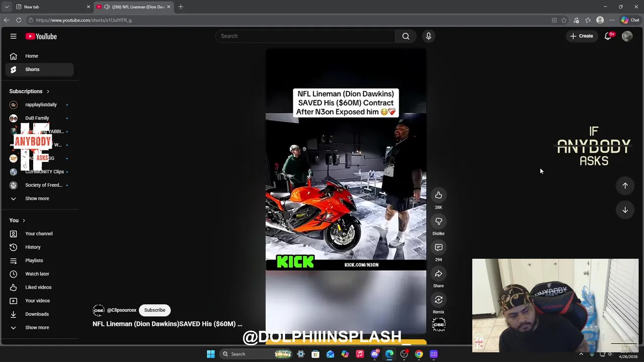Close the NFL Lineman YouTube tab
The image size is (644, 362).
[x=169, y=7]
